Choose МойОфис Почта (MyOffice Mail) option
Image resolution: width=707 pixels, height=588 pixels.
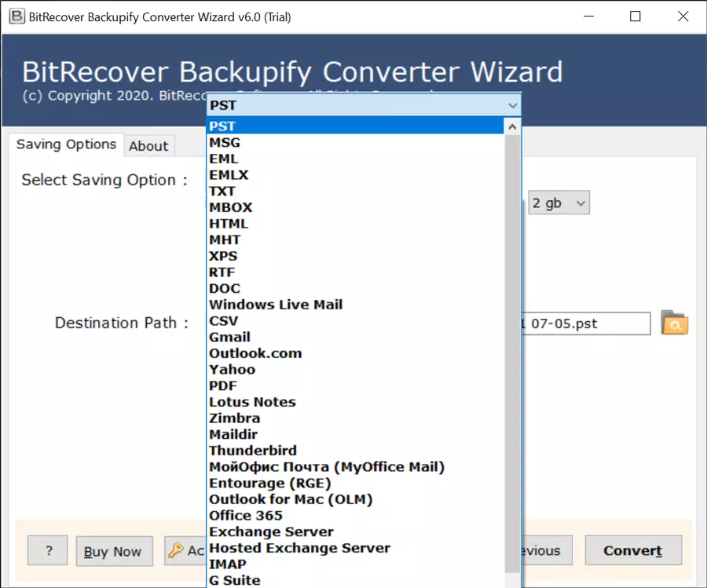(x=355, y=467)
